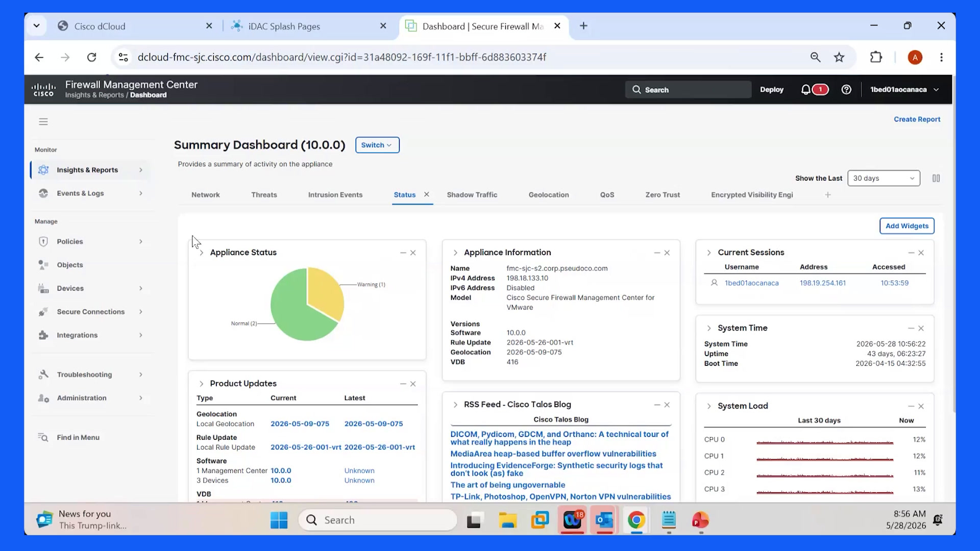The image size is (980, 551).
Task: Open Chrome from the Windows taskbar
Action: pyautogui.click(x=636, y=520)
